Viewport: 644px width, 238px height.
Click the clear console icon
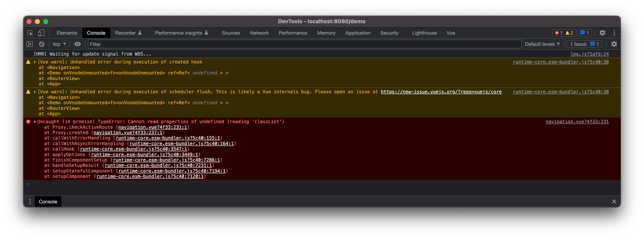point(41,44)
